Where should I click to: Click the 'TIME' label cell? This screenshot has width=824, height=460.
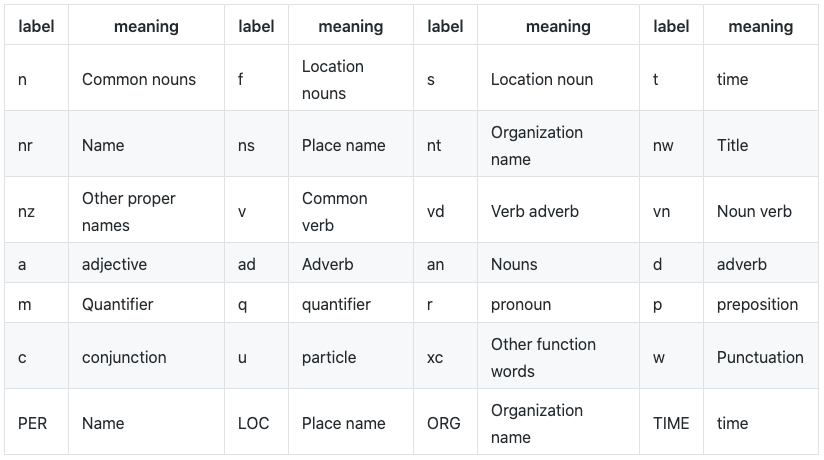671,423
